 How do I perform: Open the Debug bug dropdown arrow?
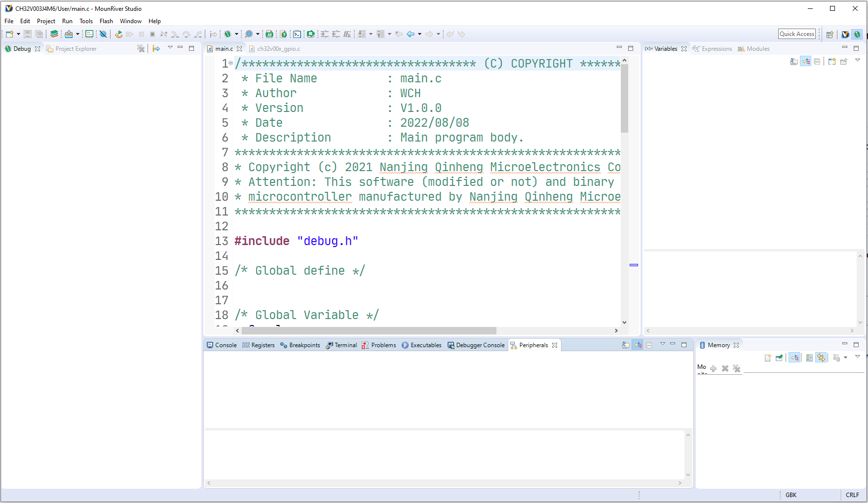(x=236, y=34)
